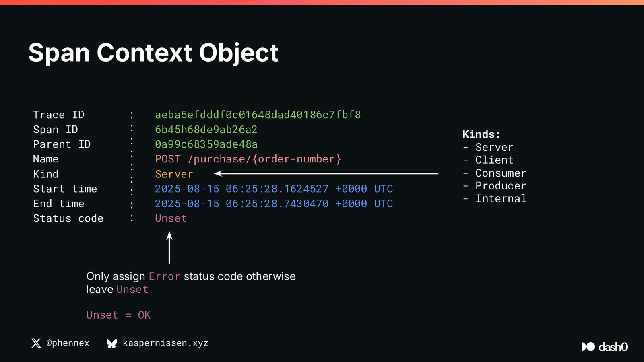
Task: Click the upward arrow below Unset
Action: click(x=169, y=248)
